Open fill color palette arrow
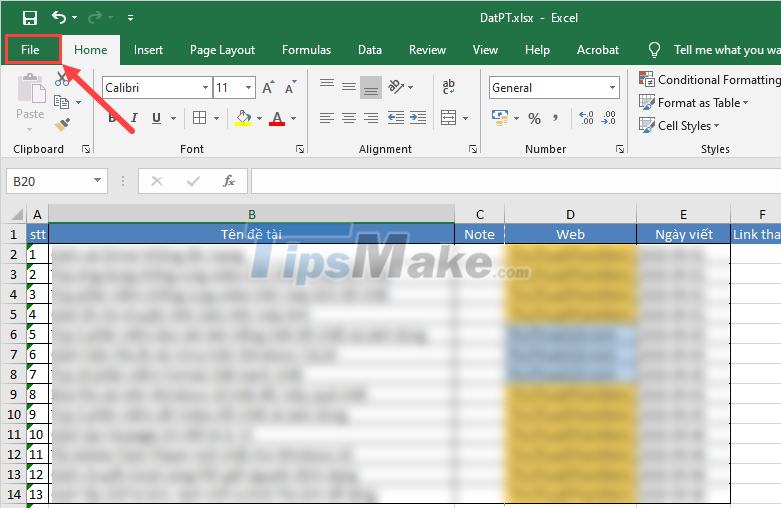781x508 pixels. [260, 119]
